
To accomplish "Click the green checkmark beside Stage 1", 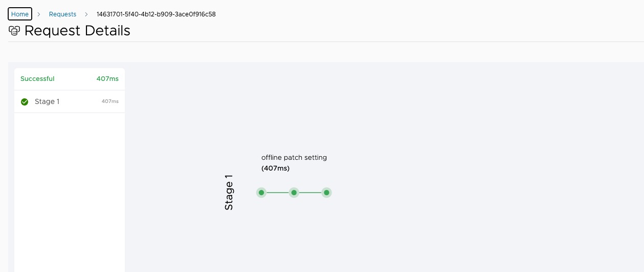I will tap(25, 102).
